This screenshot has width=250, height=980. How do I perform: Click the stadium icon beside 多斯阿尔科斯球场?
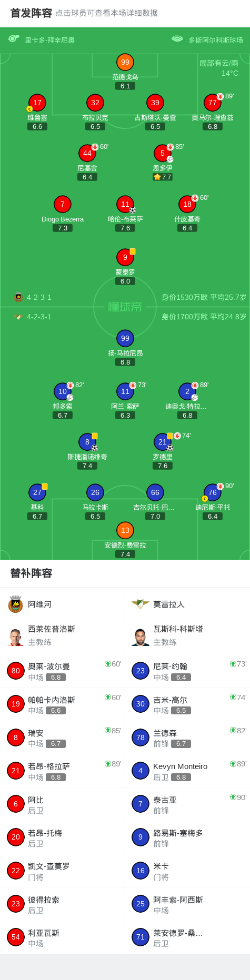(x=177, y=39)
